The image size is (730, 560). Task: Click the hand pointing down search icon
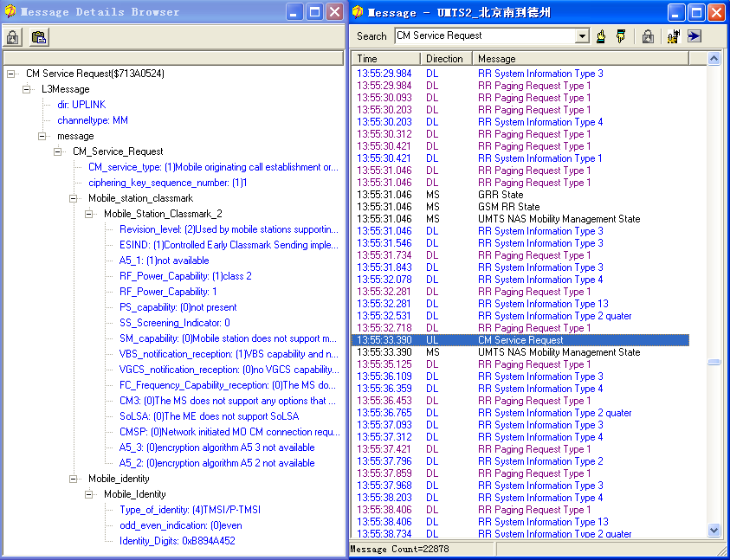click(621, 36)
